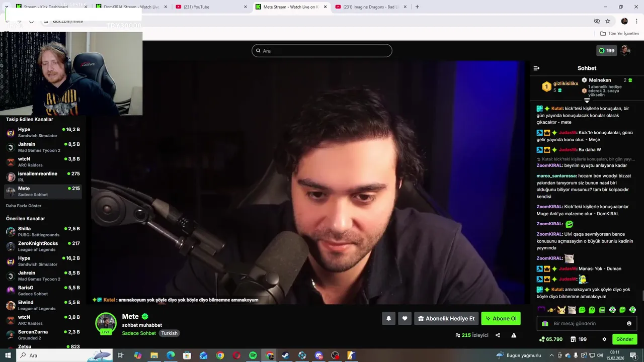Click the Turkish language tag

(x=169, y=333)
